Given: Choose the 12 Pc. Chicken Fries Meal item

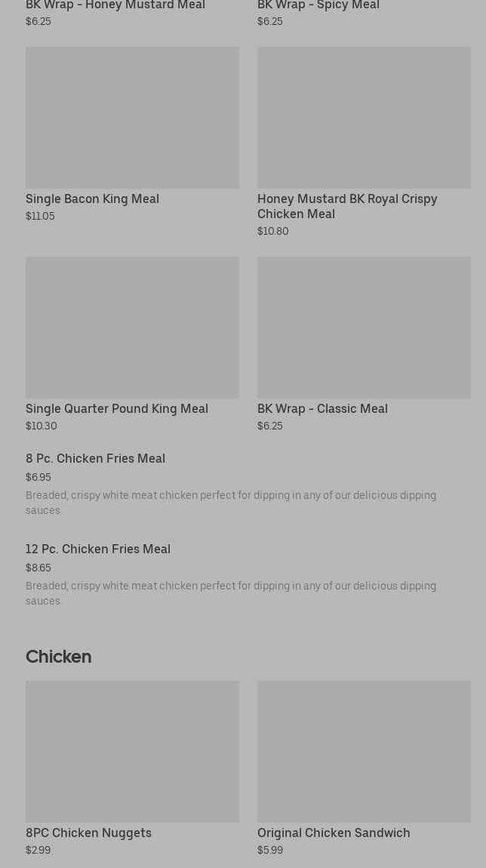Looking at the screenshot, I should [98, 549].
